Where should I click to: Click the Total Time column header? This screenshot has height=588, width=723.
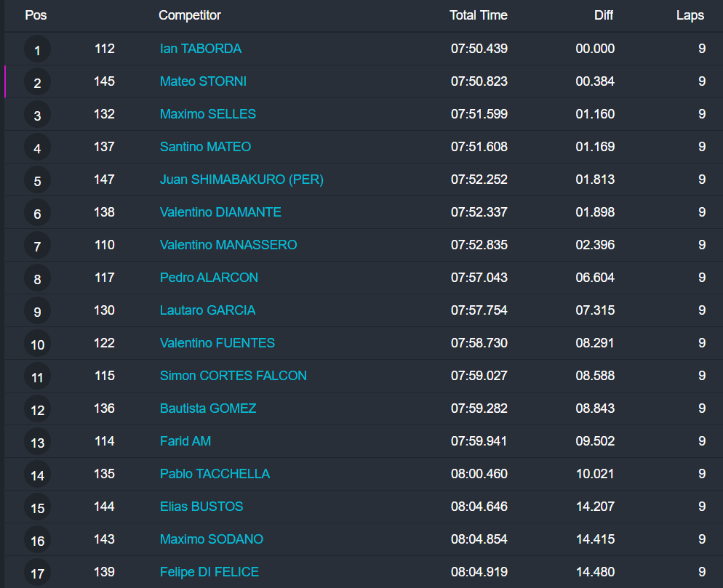pyautogui.click(x=479, y=15)
